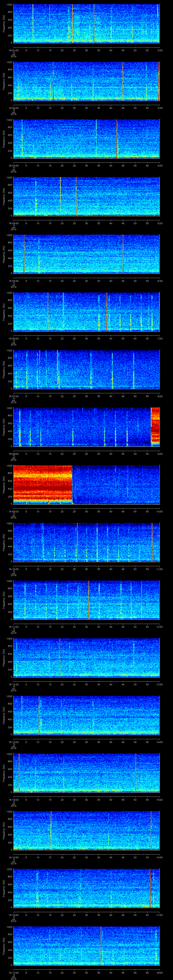Image resolution: width=173 pixels, height=980 pixels.
Task: Click the 16:04:00 start time label
Action: point(13,223)
